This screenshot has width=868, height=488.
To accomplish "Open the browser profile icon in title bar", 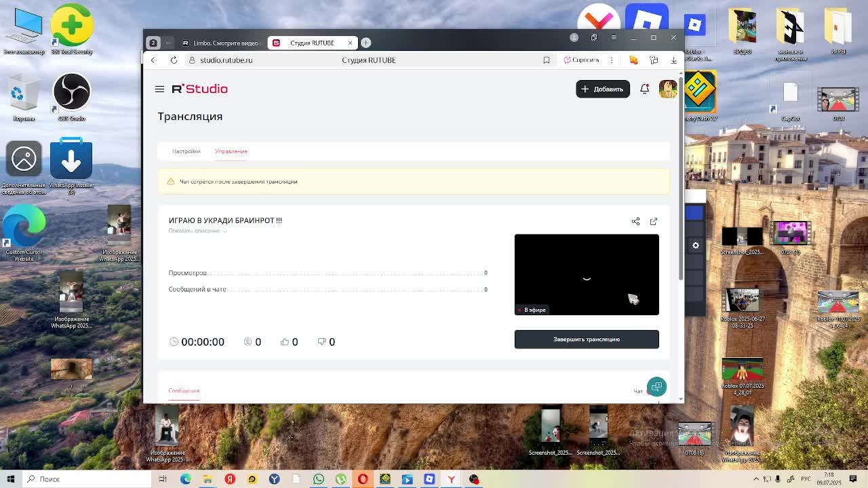I will [x=574, y=37].
